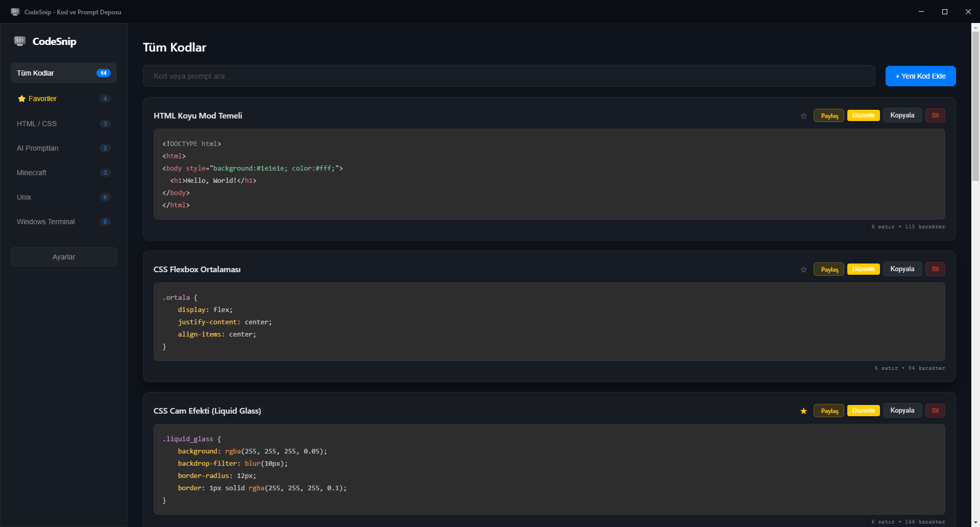The height and width of the screenshot is (527, 980).
Task: Share the CSS Cam Efekti snippet
Action: tap(829, 411)
